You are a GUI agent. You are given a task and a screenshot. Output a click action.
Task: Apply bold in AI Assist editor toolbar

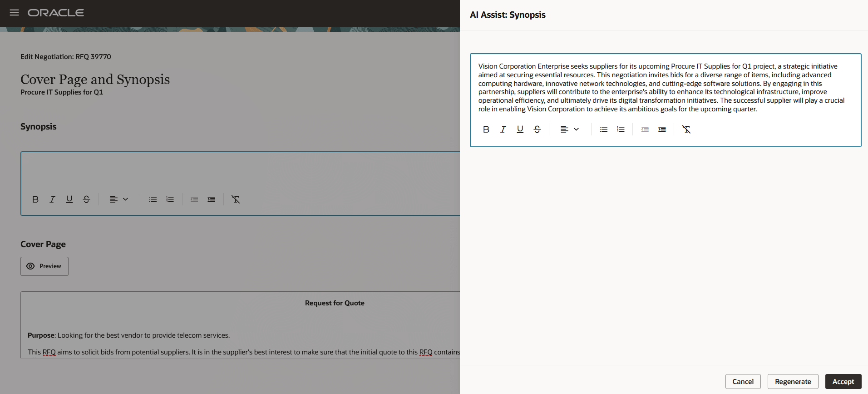click(x=486, y=130)
